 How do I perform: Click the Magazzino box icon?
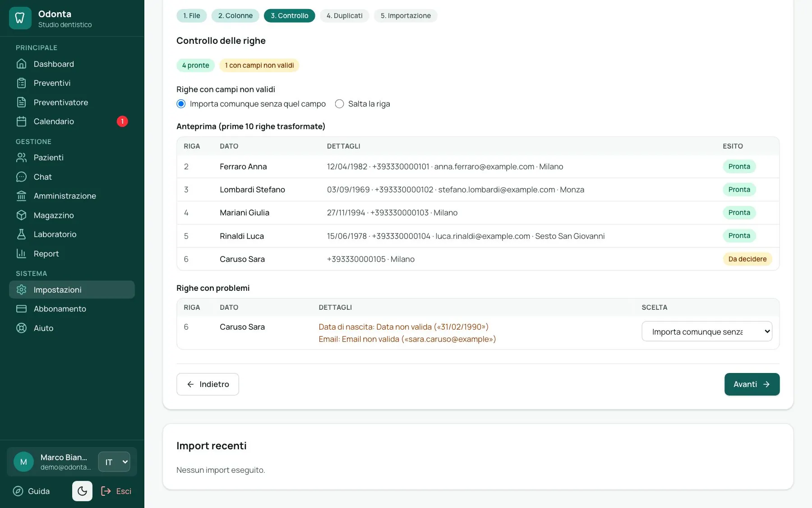point(21,215)
